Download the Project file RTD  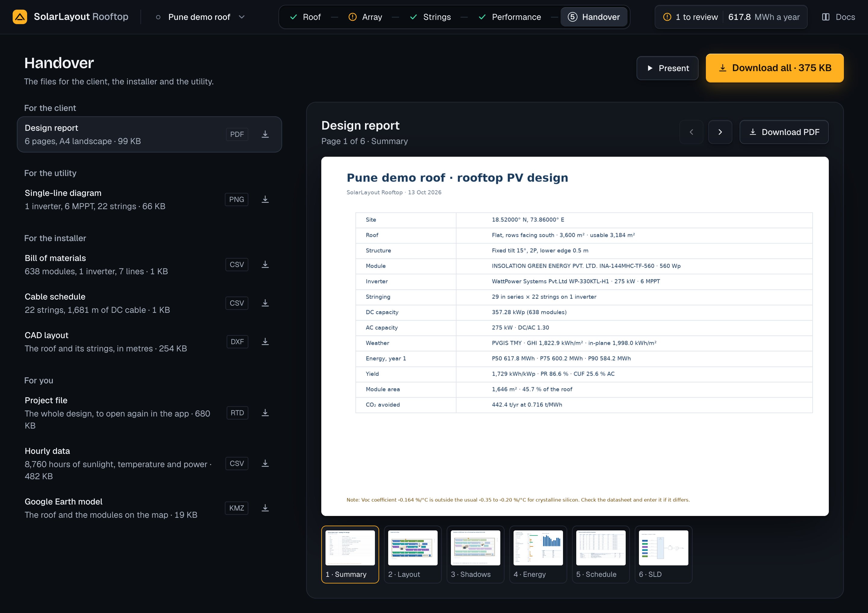point(266,413)
